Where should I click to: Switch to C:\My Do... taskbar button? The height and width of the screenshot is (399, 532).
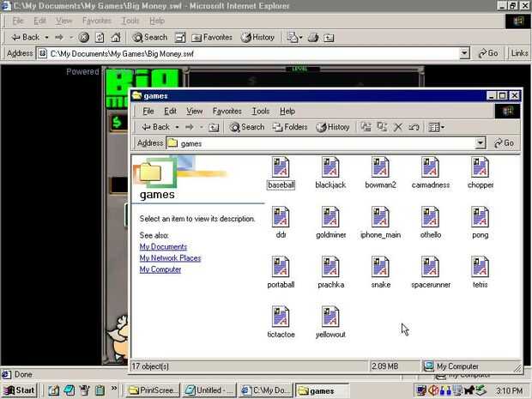point(265,390)
